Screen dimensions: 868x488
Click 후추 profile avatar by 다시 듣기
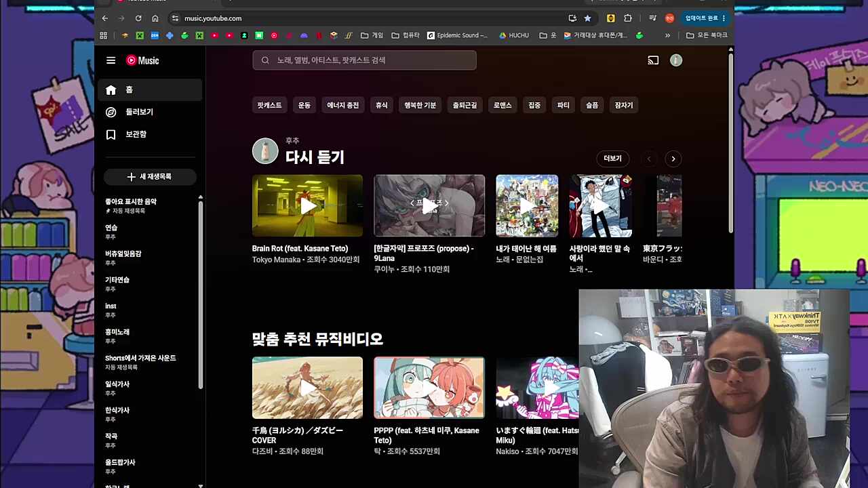(265, 151)
